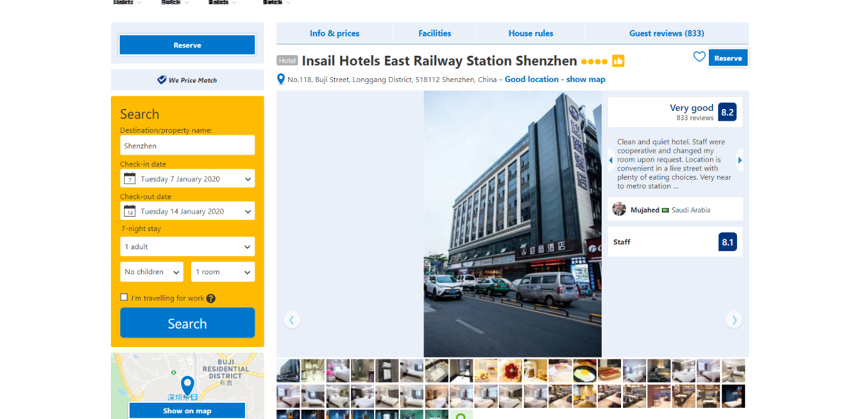Viewport: 868px width, 419px height.
Task: Click Mujahed's reviewer avatar
Action: tap(619, 209)
